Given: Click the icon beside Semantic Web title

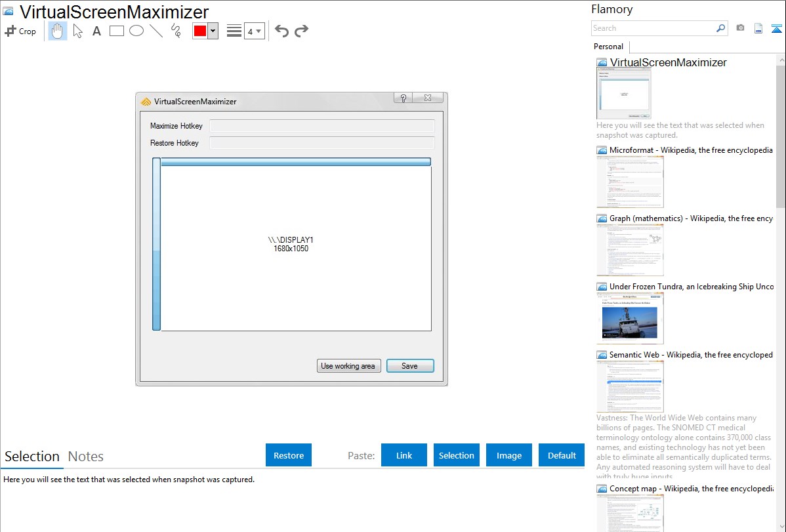Looking at the screenshot, I should (602, 355).
